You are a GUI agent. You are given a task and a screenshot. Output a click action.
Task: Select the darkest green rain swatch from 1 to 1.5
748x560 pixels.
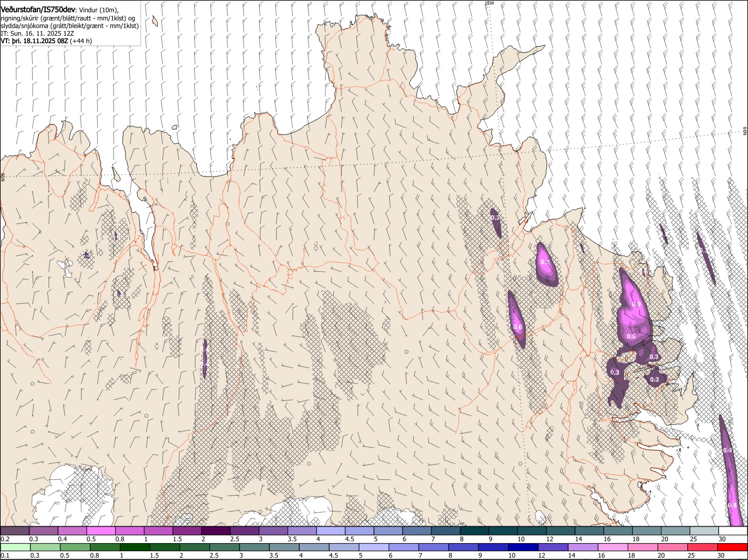pos(134,547)
